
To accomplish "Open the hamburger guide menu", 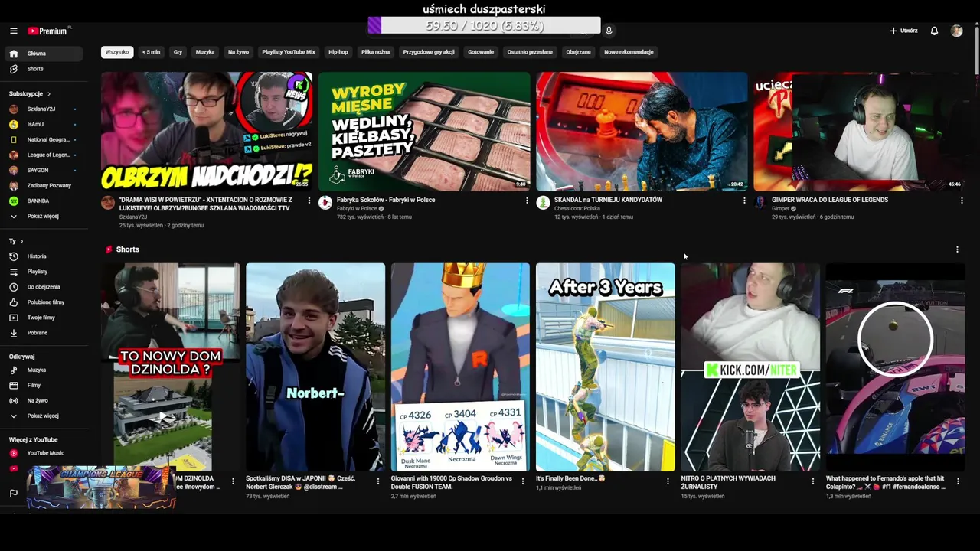I will (13, 31).
